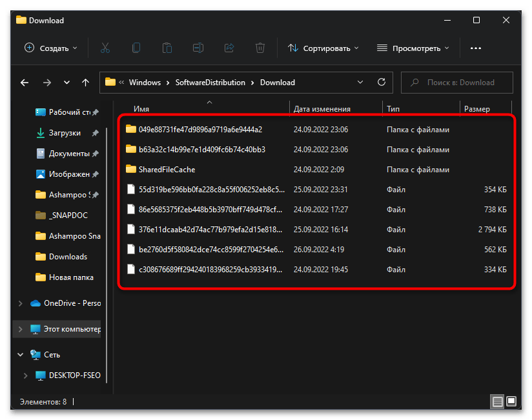
Task: Minimize the Download window
Action: coord(447,21)
